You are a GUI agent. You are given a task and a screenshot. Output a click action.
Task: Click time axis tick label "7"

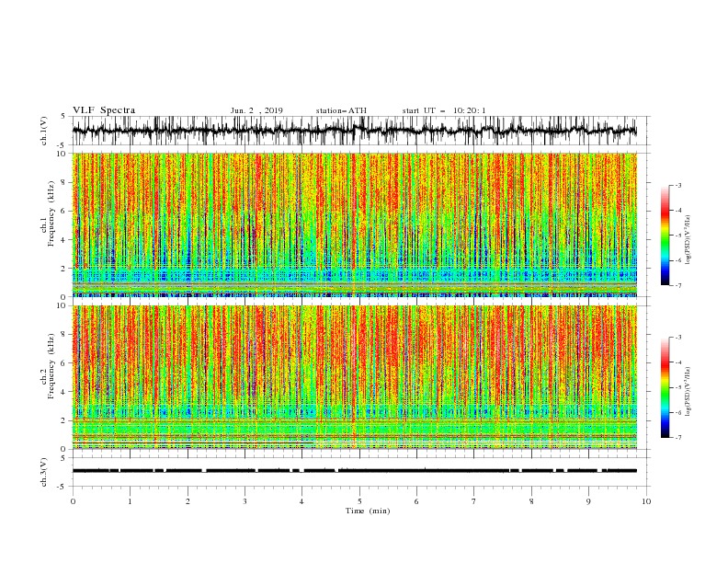pyautogui.click(x=474, y=501)
